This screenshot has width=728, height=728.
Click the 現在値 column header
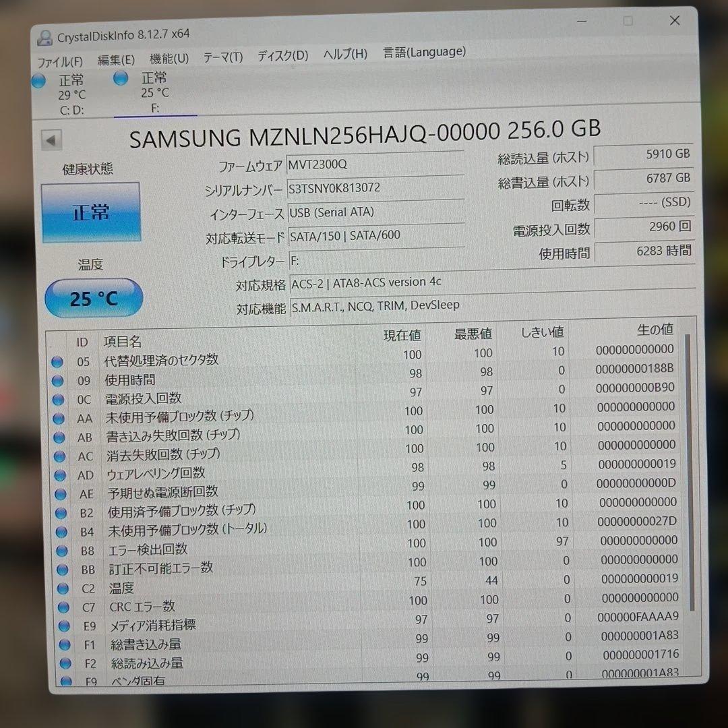(402, 335)
